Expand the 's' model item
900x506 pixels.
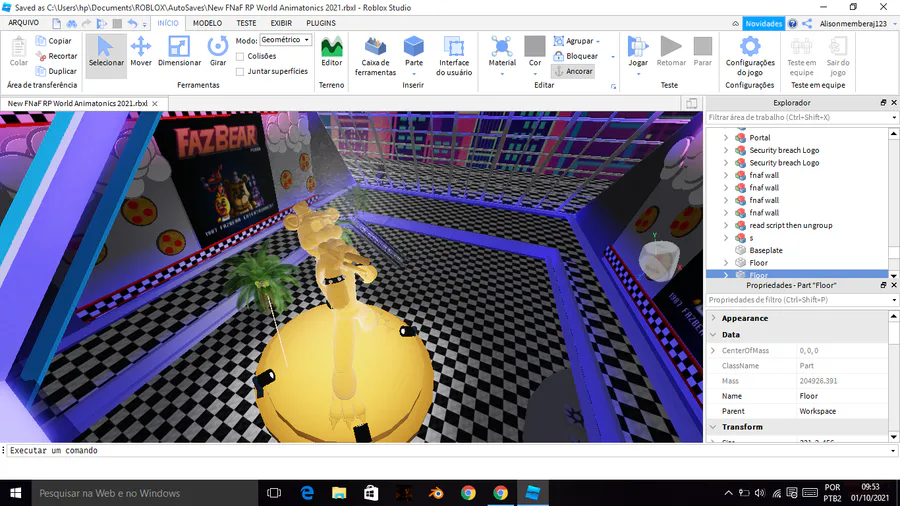tap(726, 238)
